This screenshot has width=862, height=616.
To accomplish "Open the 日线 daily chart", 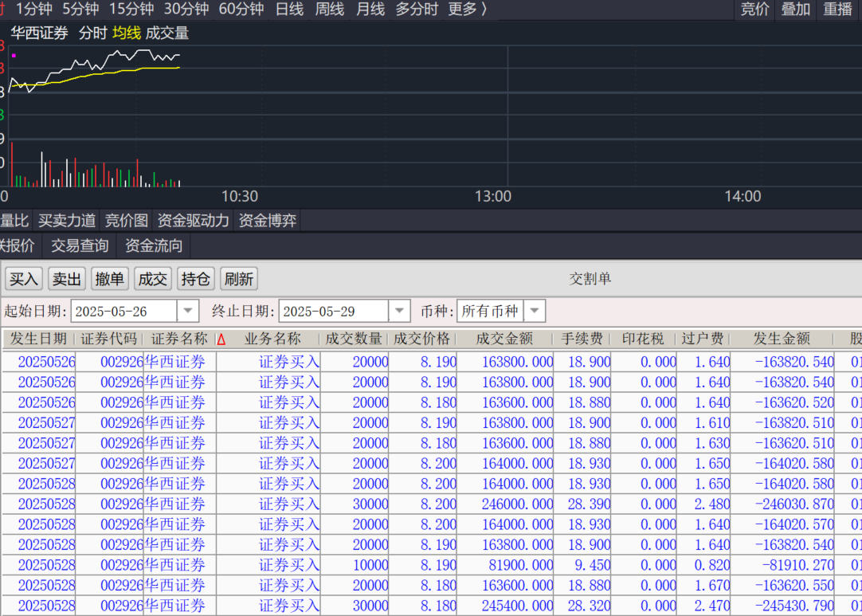I will click(x=289, y=9).
